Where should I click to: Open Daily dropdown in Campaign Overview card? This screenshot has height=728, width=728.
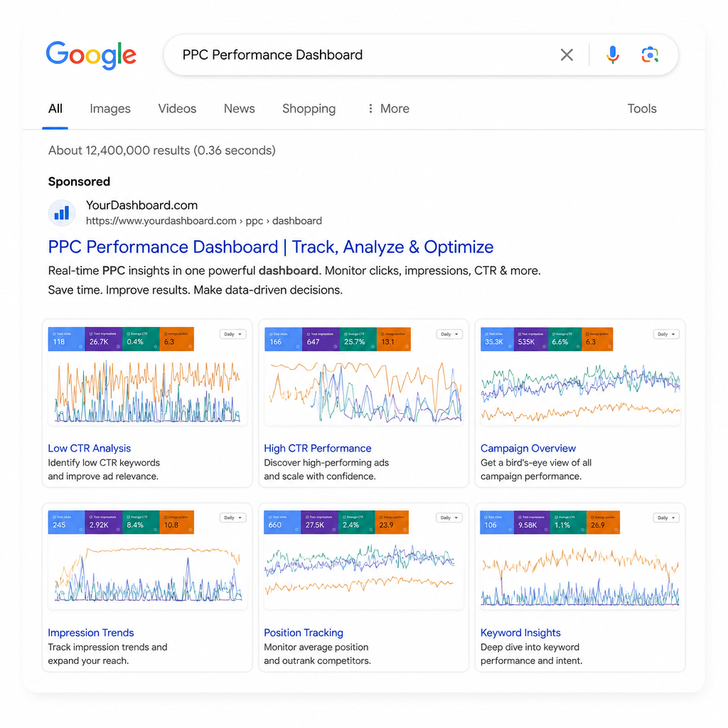pyautogui.click(x=666, y=334)
